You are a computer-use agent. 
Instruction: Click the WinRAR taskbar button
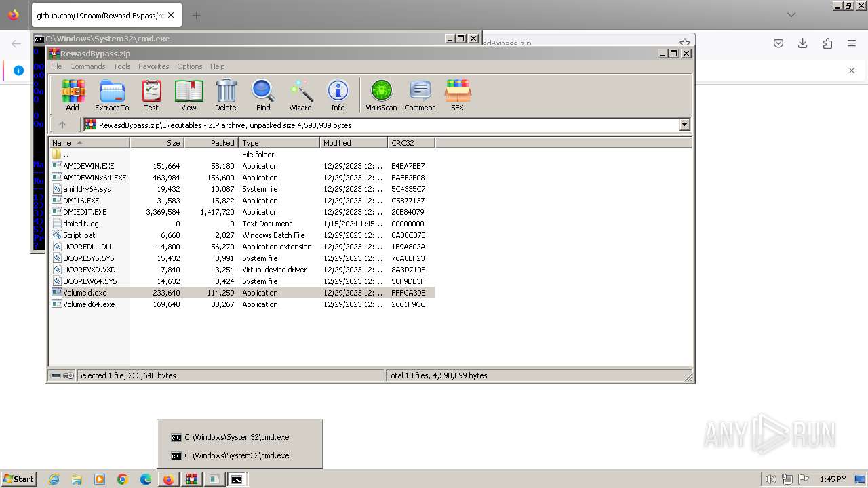(191, 479)
